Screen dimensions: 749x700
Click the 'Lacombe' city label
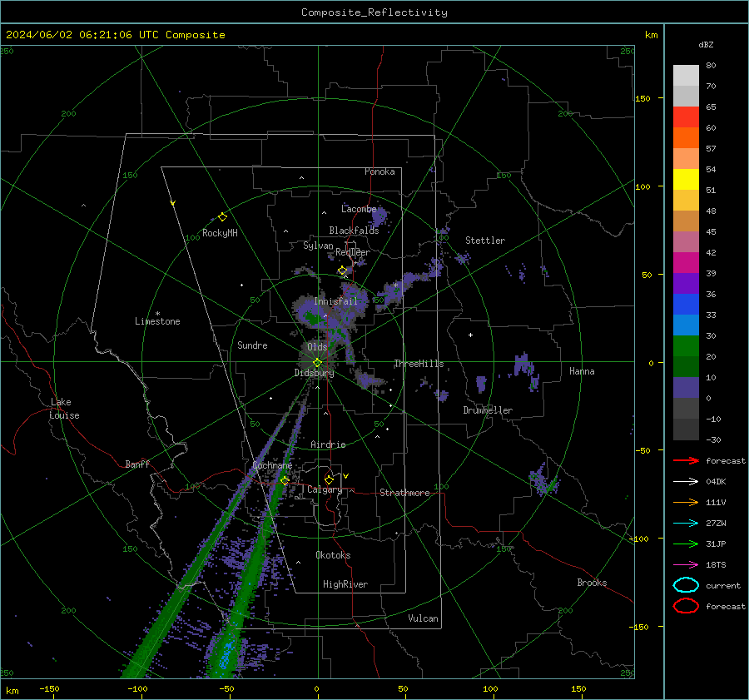359,209
